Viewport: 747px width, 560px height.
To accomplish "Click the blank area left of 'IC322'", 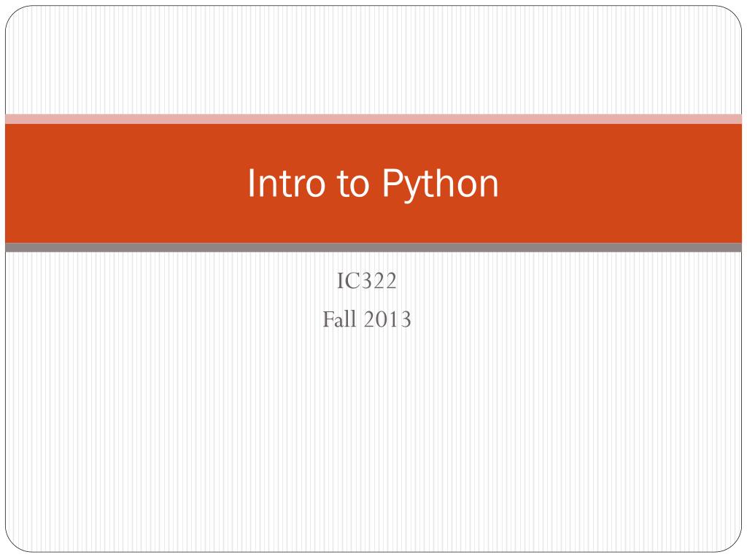I will point(171,281).
